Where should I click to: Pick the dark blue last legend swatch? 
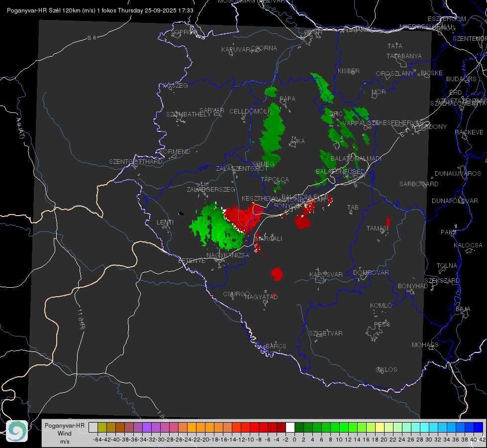click(x=479, y=427)
